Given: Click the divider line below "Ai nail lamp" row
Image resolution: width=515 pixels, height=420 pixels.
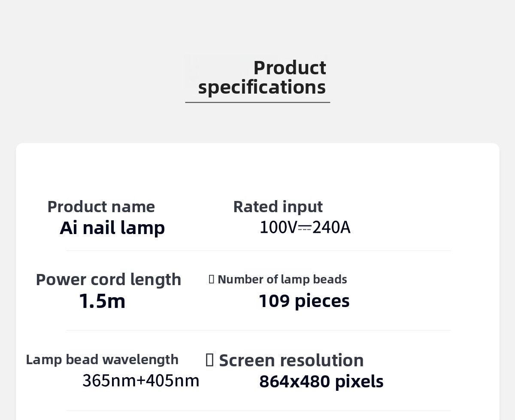Looking at the screenshot, I should pos(258,251).
